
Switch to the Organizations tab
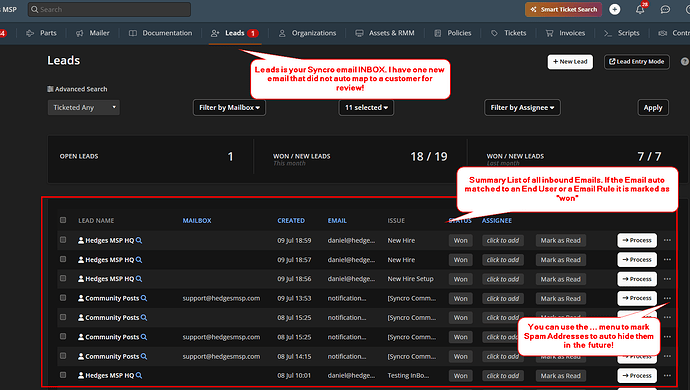click(307, 33)
